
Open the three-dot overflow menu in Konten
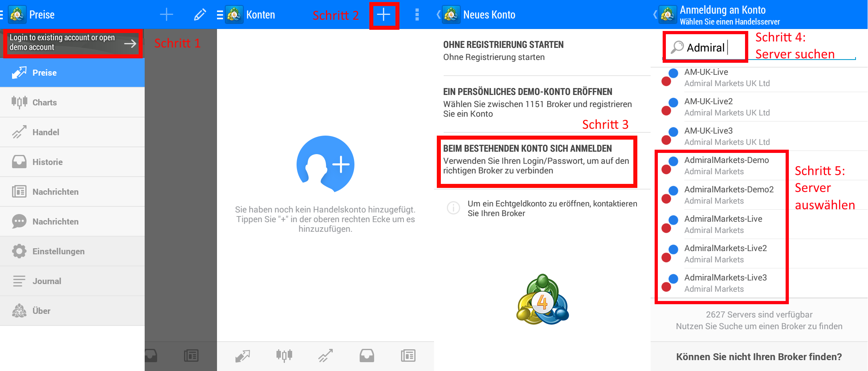click(417, 15)
